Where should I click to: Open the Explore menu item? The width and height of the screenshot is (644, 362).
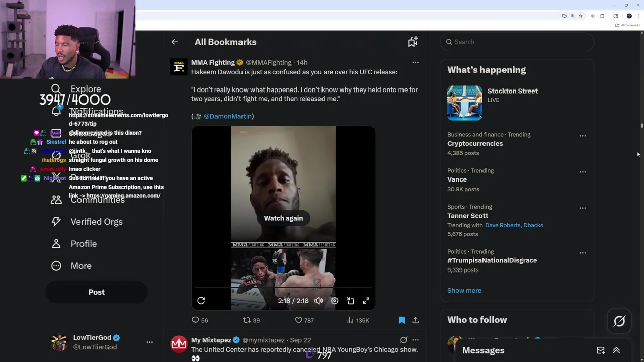tap(76, 89)
